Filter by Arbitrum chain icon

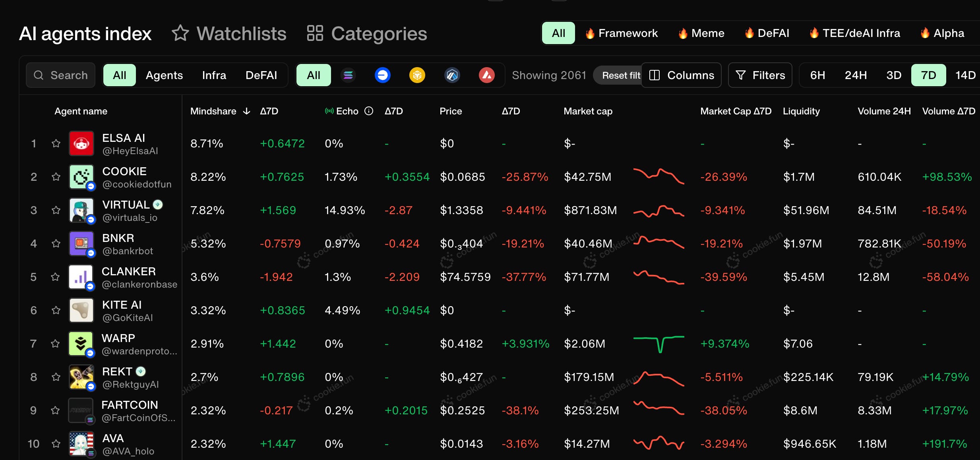pyautogui.click(x=452, y=75)
